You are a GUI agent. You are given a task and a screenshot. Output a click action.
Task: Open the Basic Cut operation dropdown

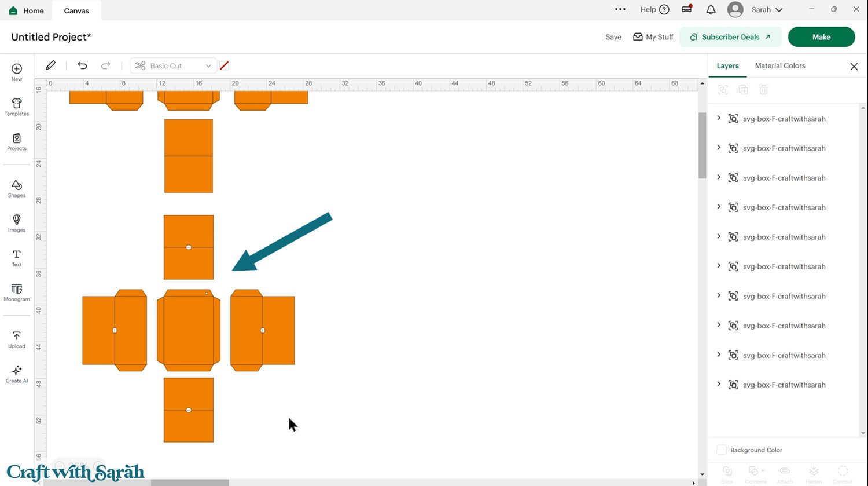(173, 66)
